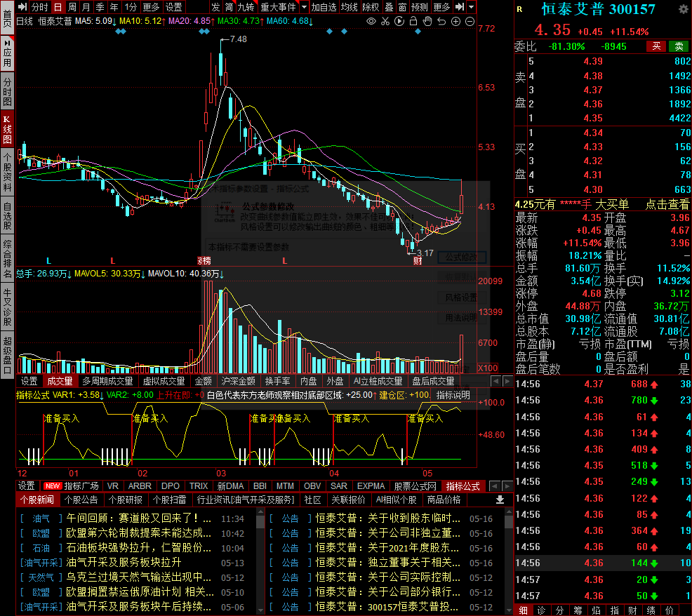
Task: Open 设置 in the top period toolbar
Action: 173,7
